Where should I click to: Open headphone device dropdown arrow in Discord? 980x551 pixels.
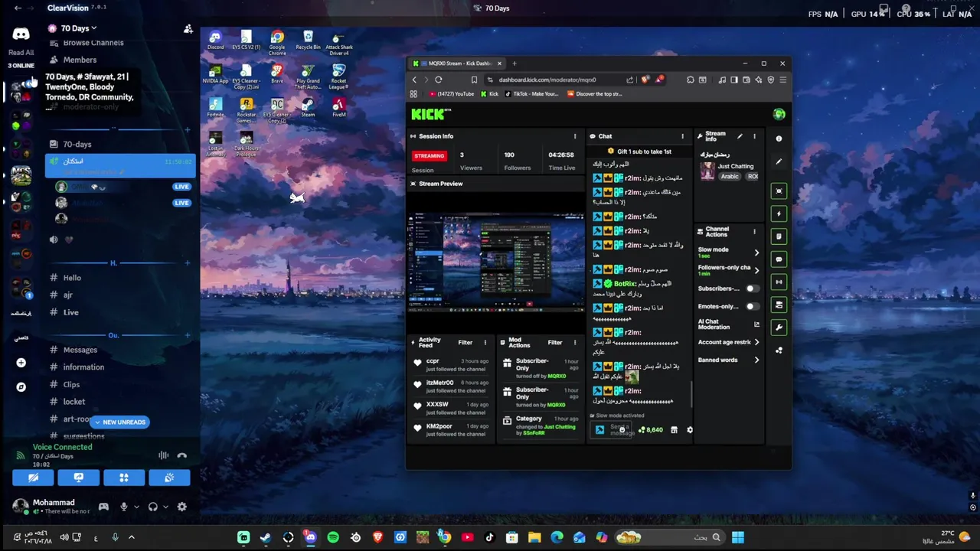click(x=165, y=507)
